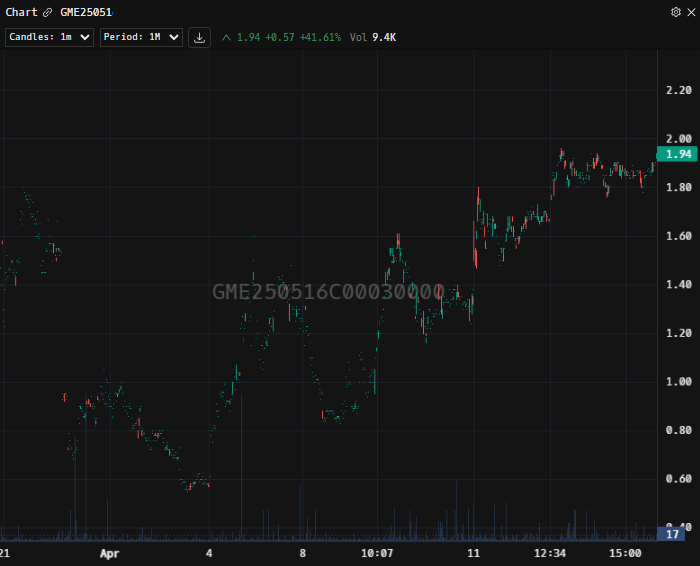The image size is (700, 566).
Task: Download chart data
Action: click(200, 37)
